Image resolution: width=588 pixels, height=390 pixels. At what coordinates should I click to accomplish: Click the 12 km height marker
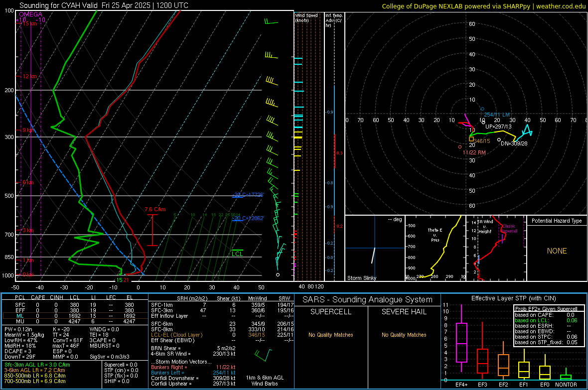pyautogui.click(x=29, y=76)
